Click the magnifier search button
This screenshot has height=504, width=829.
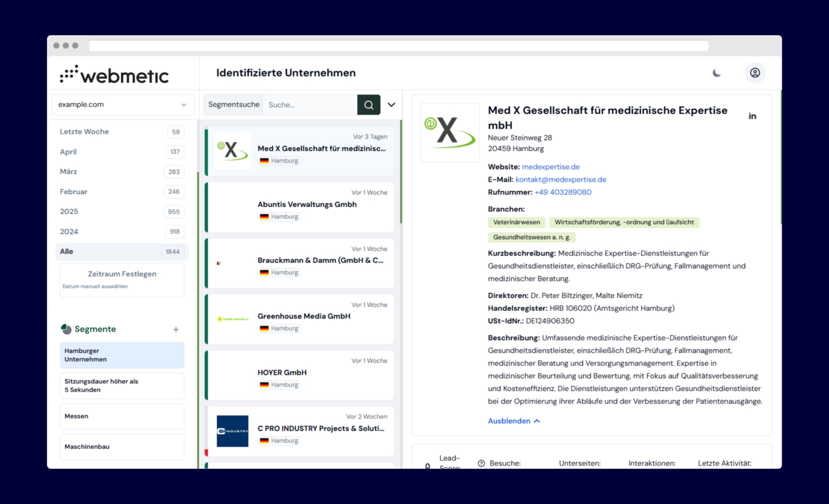point(368,105)
